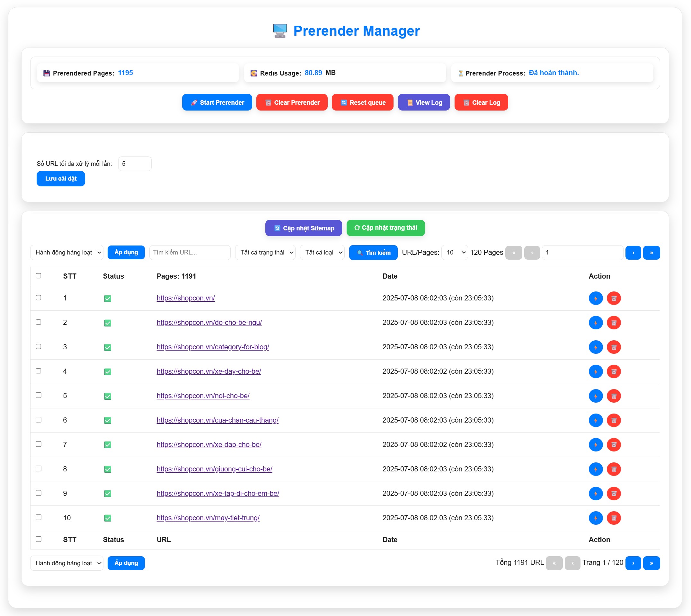Open the top Hành động hàng loạt dropdown
Screen dimensions: 691x616
(67, 253)
